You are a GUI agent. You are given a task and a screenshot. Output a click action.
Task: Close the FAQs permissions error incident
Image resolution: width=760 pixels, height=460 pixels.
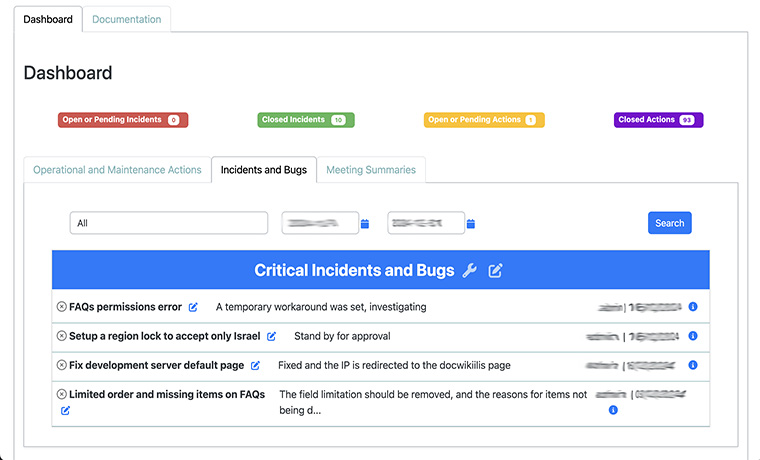61,307
